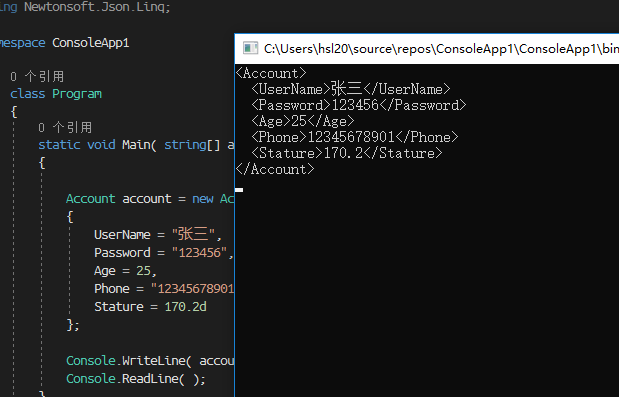Click '0 个引用' above the Main method
Viewport: 619px width, 397px height.
coord(65,127)
